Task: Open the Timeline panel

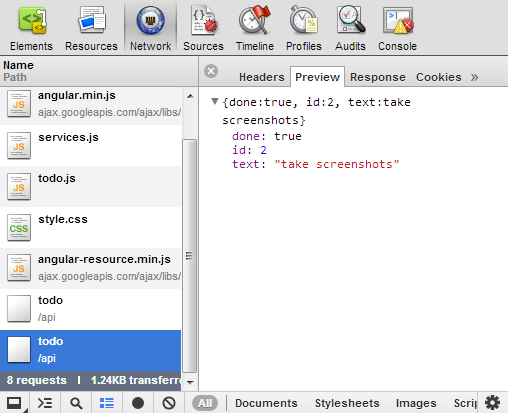Action: tap(255, 29)
